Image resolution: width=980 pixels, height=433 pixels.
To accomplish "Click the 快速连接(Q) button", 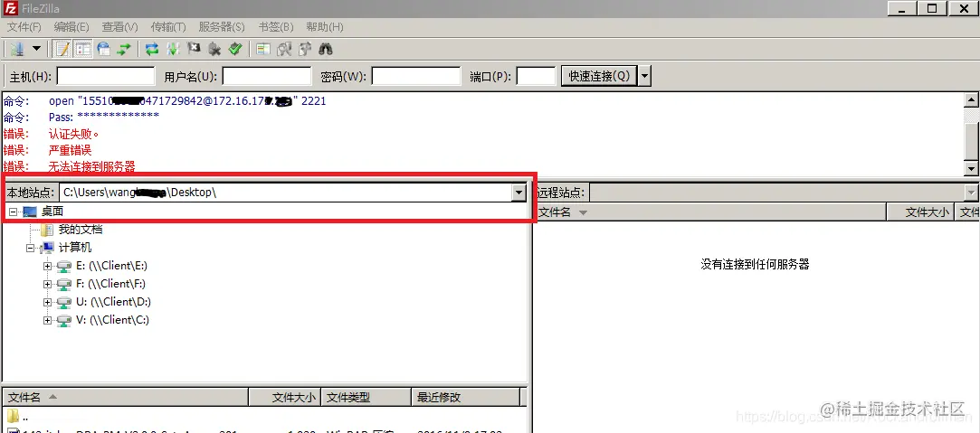I will 599,76.
